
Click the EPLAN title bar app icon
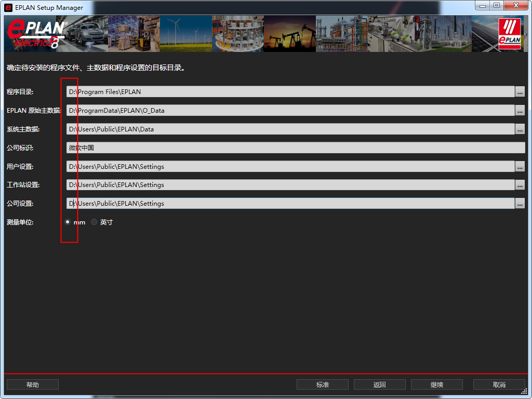8,7
